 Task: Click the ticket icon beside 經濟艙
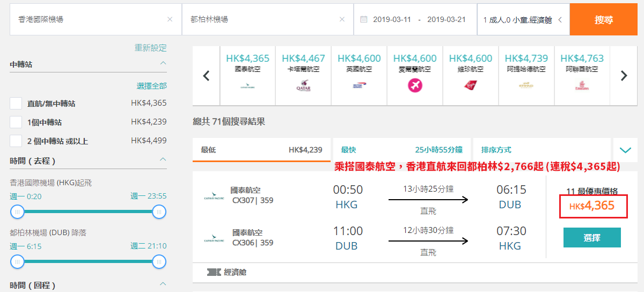[x=214, y=272]
